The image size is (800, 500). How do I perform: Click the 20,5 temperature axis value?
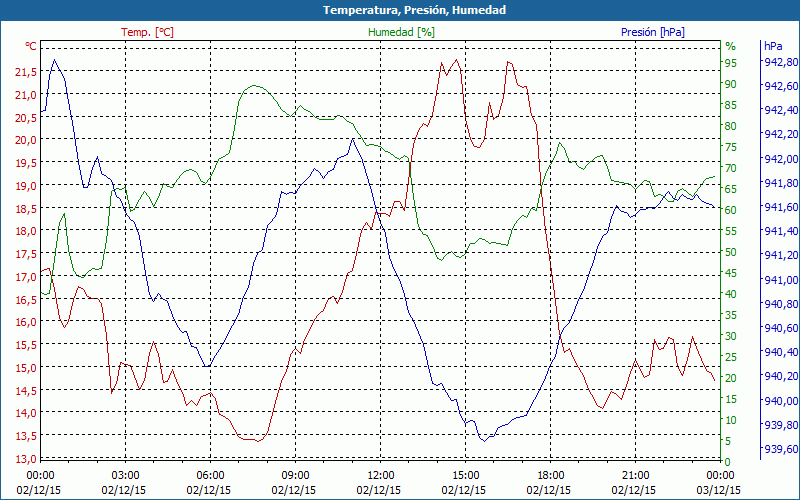[26, 118]
